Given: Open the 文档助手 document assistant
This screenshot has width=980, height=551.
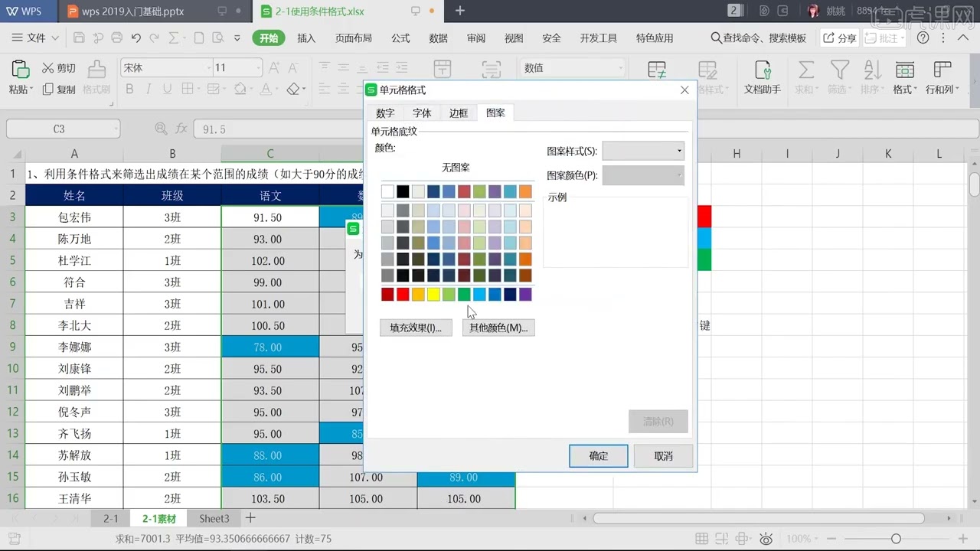Looking at the screenshot, I should tap(763, 78).
